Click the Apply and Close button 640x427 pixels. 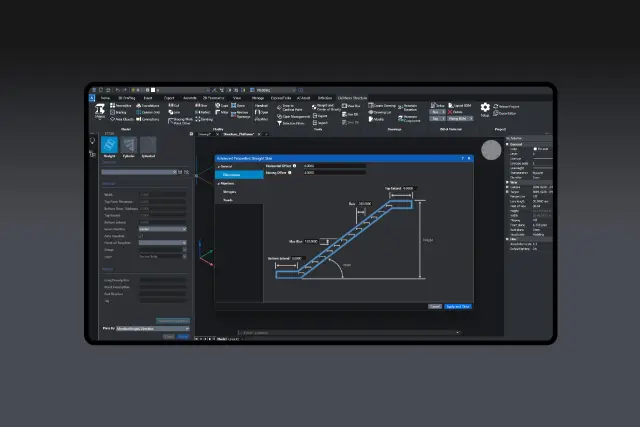click(458, 306)
